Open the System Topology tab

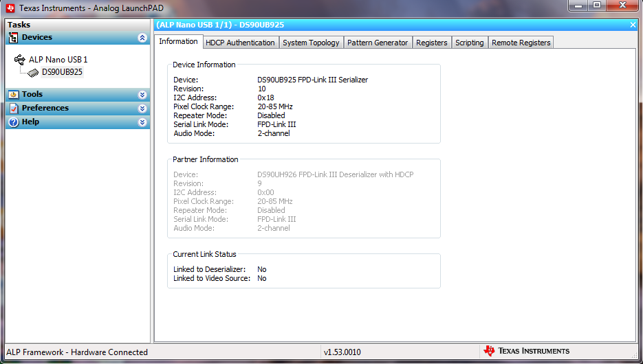click(311, 43)
